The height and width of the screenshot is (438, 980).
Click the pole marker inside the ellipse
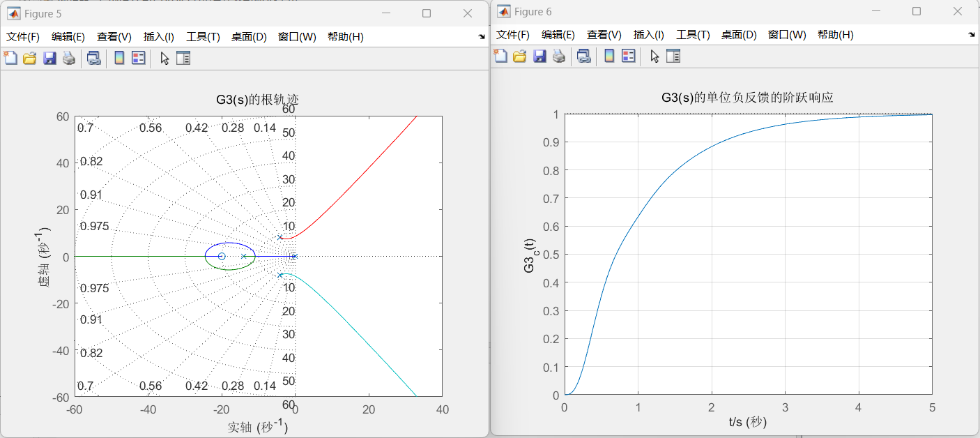(244, 257)
